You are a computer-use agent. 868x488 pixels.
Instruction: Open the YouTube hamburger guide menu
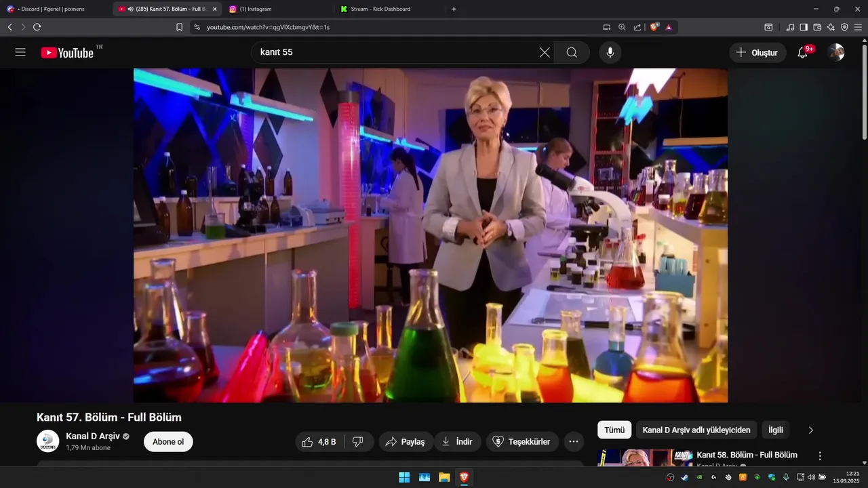(20, 52)
